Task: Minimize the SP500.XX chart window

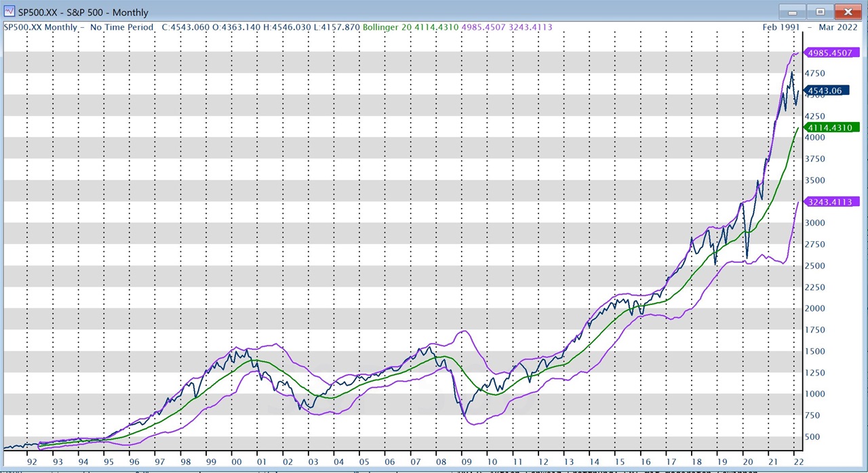Action: tap(792, 12)
